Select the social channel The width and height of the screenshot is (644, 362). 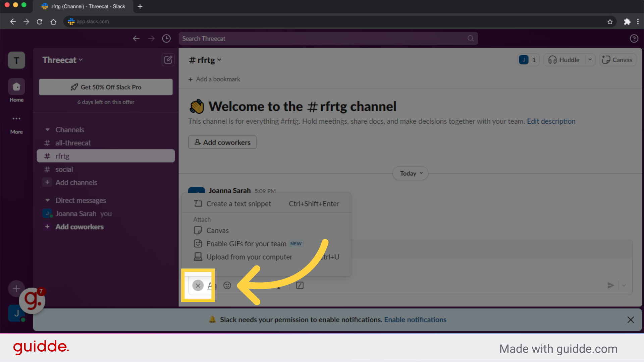[x=64, y=169]
